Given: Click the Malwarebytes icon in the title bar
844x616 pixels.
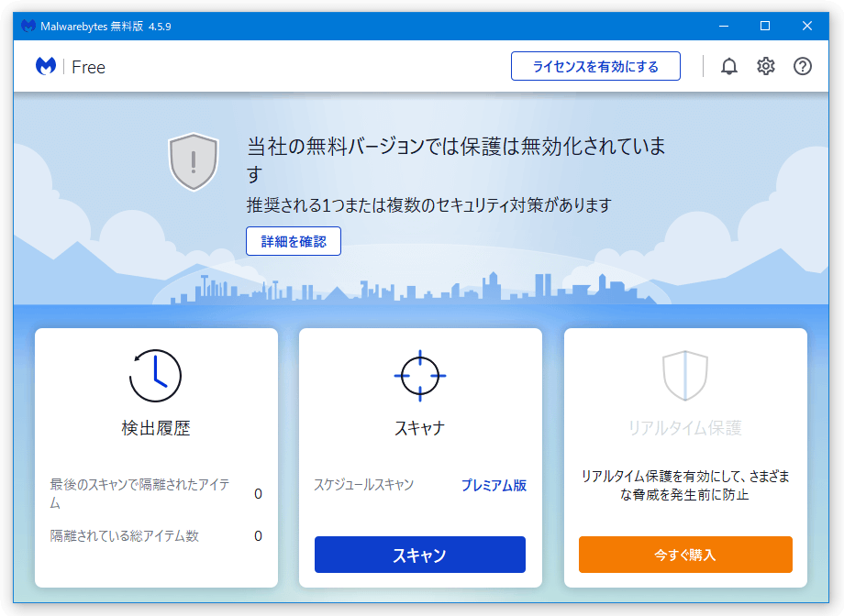Looking at the screenshot, I should click(28, 26).
